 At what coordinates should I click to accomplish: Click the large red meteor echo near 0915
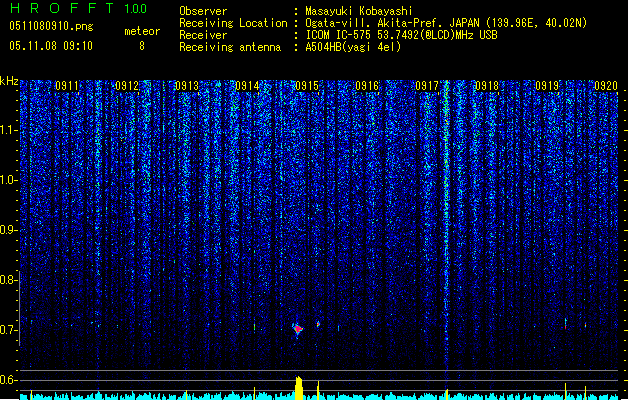point(298,329)
